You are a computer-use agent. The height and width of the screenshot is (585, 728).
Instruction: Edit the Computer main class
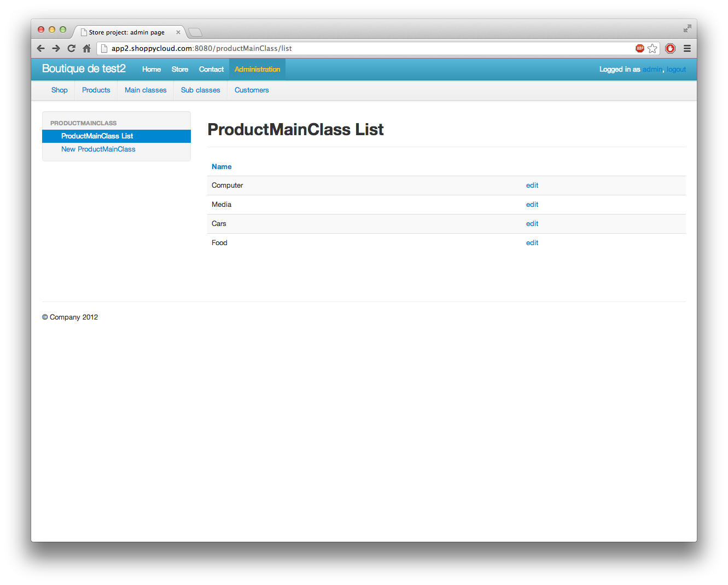pos(532,186)
